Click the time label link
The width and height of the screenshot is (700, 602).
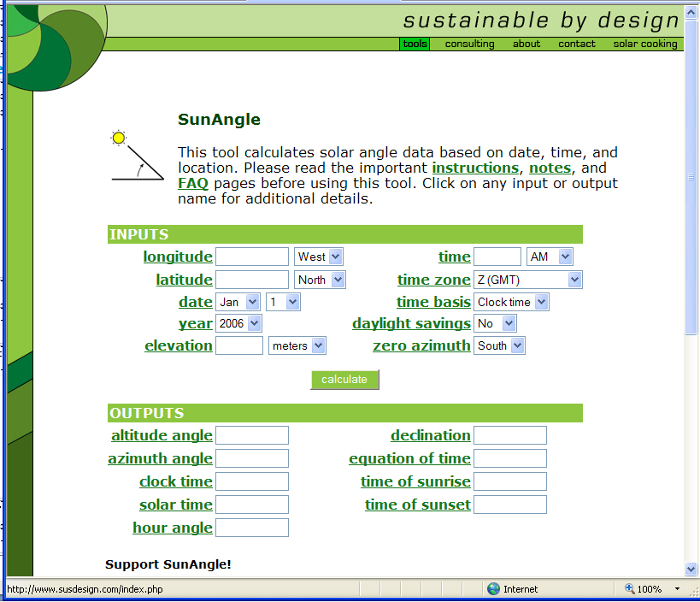point(455,257)
